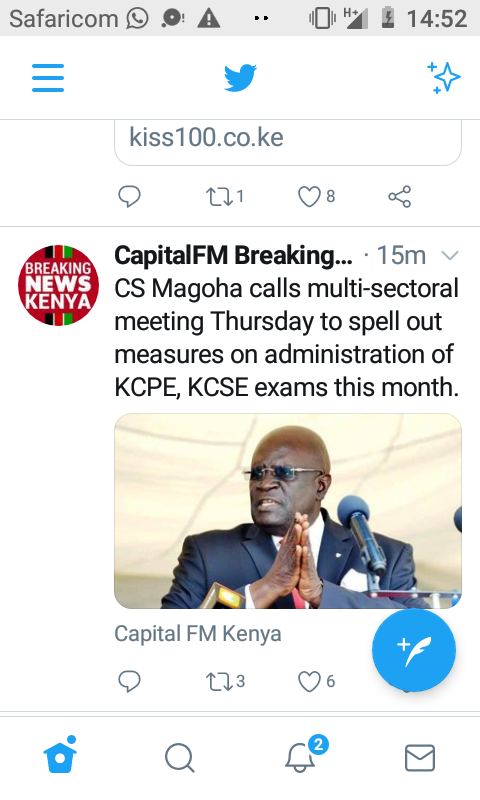
Task: Go to the Home tab
Action: point(60,755)
